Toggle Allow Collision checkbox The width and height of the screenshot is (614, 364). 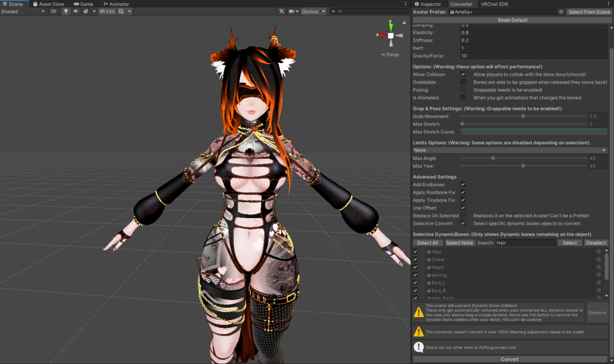click(463, 75)
